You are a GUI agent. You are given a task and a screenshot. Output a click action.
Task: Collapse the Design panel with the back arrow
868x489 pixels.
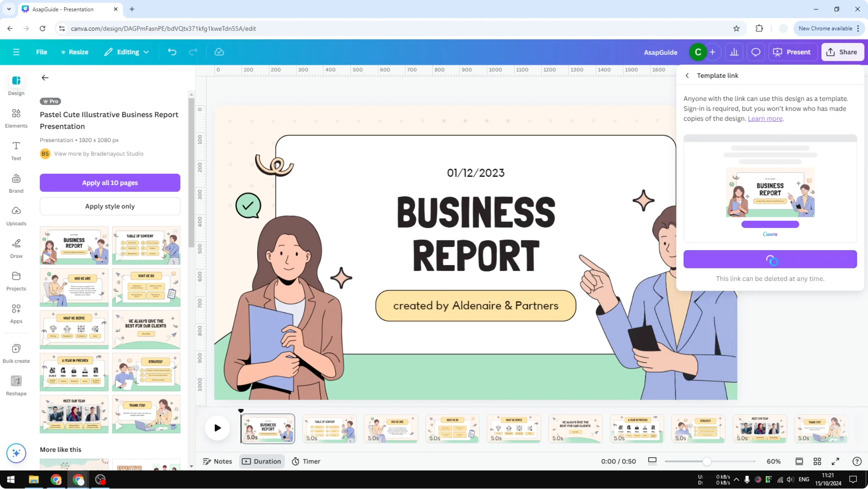point(45,78)
